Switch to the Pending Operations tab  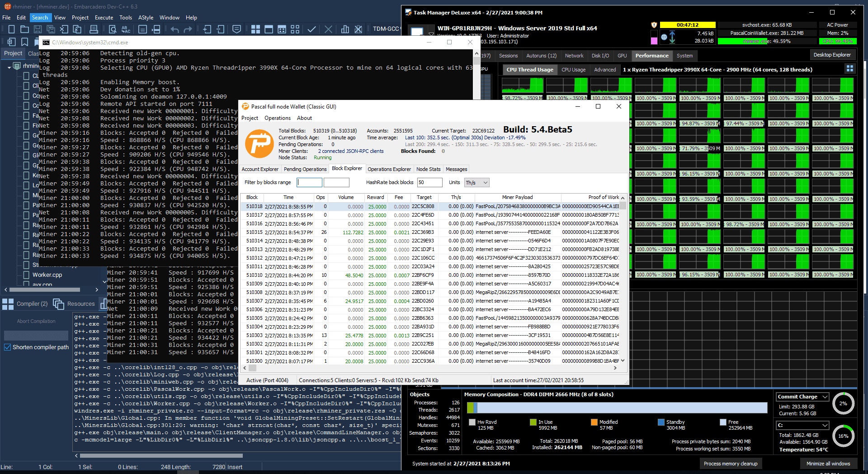click(305, 169)
